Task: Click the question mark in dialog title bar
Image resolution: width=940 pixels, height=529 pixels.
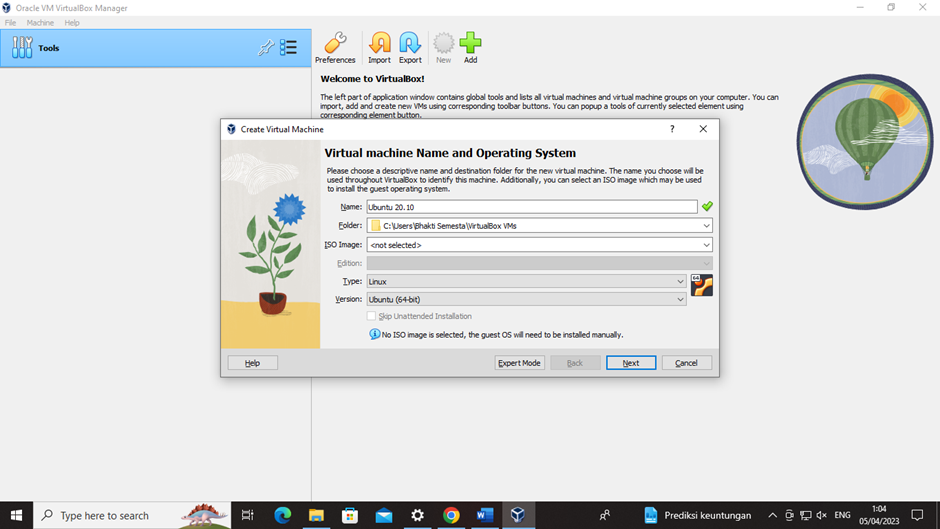Action: (672, 129)
